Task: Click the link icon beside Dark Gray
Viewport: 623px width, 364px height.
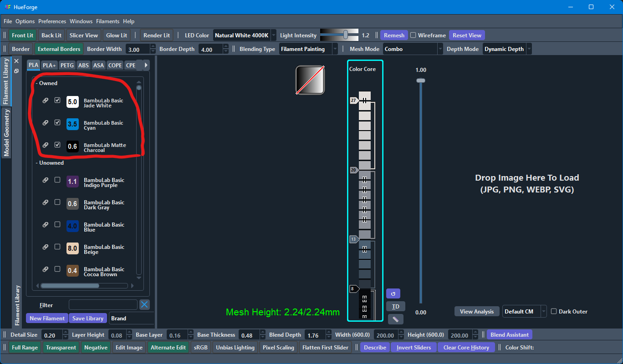Action: pos(46,202)
